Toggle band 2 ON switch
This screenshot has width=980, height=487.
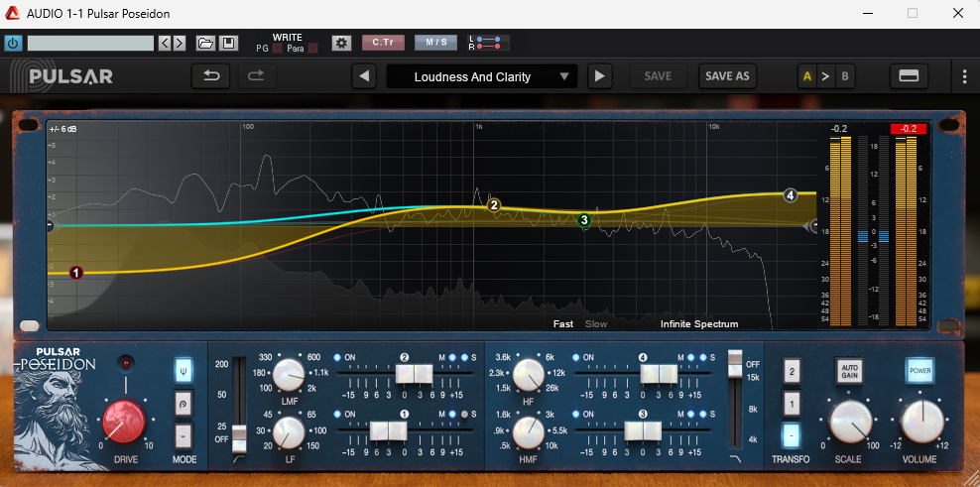click(338, 358)
